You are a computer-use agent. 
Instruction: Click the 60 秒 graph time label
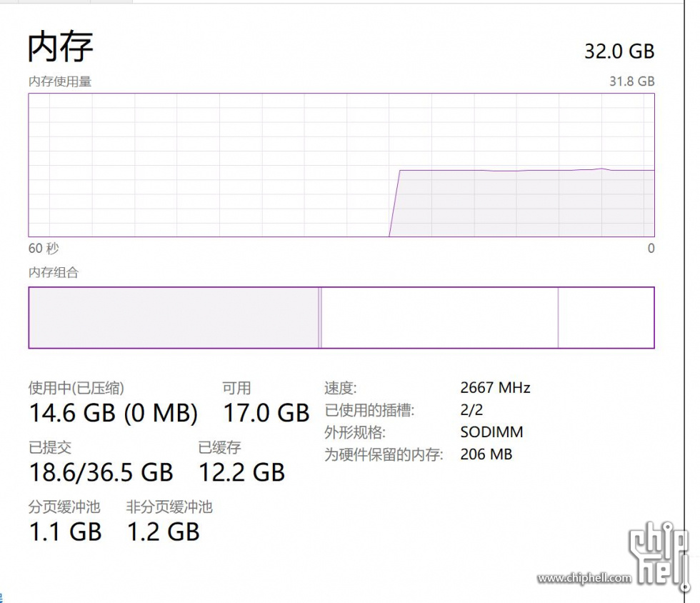(x=44, y=249)
